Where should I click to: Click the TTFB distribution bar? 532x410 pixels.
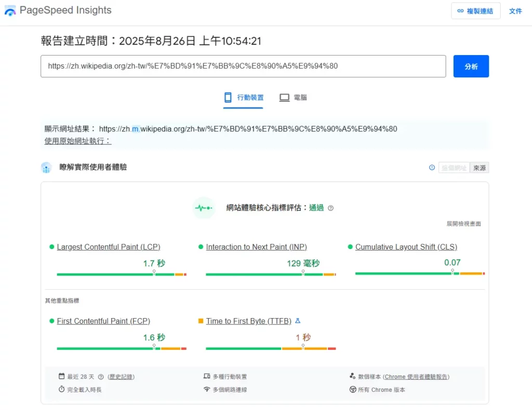click(x=271, y=348)
